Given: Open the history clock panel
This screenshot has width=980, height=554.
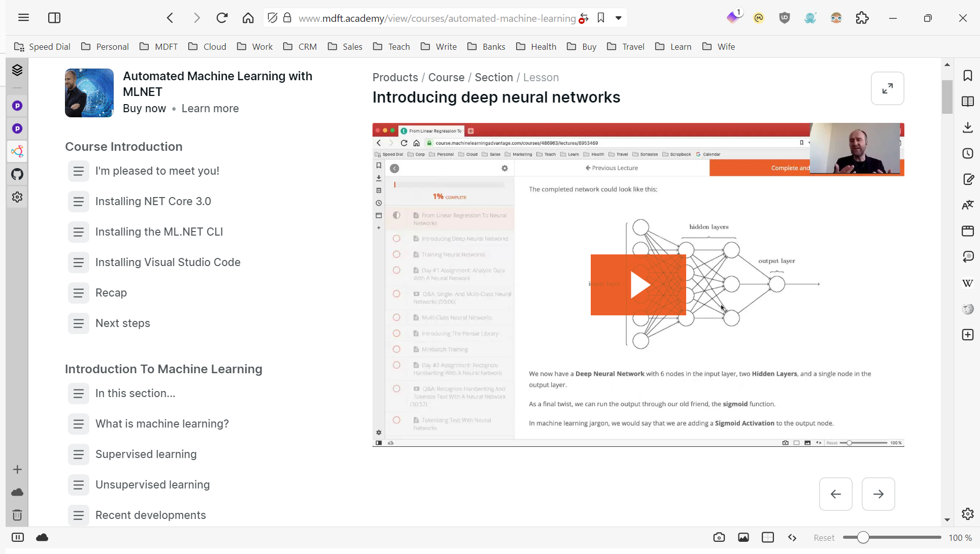Looking at the screenshot, I should (967, 153).
